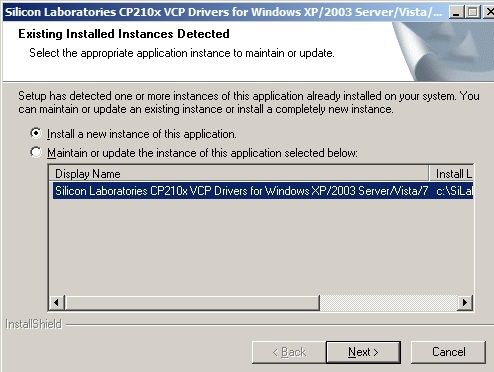Click the divider between list column headers
The width and height of the screenshot is (494, 372).
coord(429,173)
